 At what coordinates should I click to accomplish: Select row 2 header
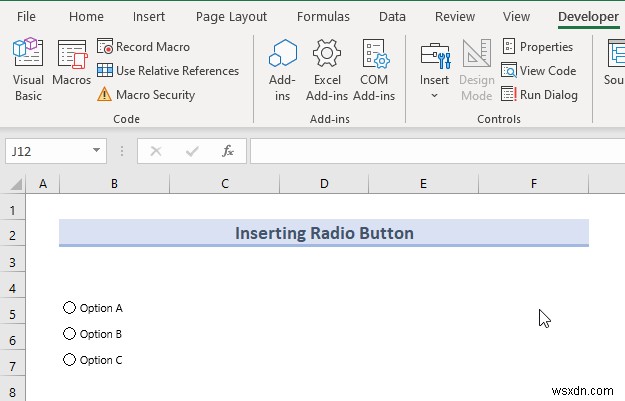[13, 235]
